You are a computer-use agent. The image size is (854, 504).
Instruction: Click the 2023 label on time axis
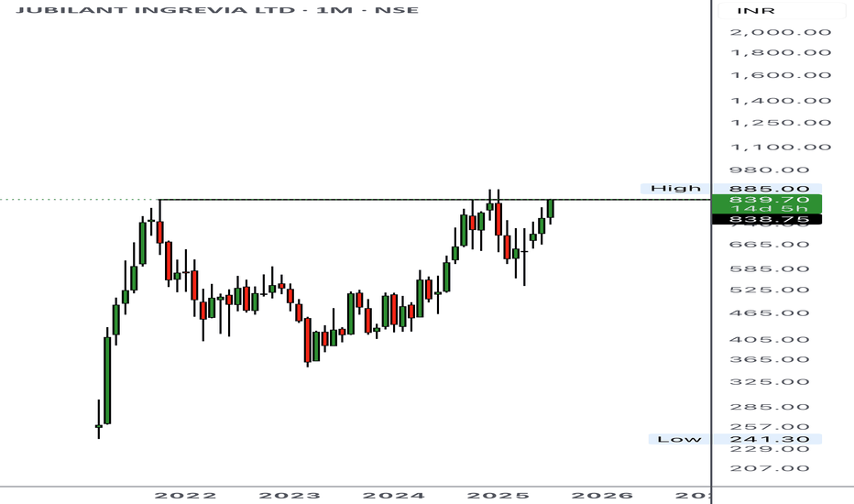point(290,496)
